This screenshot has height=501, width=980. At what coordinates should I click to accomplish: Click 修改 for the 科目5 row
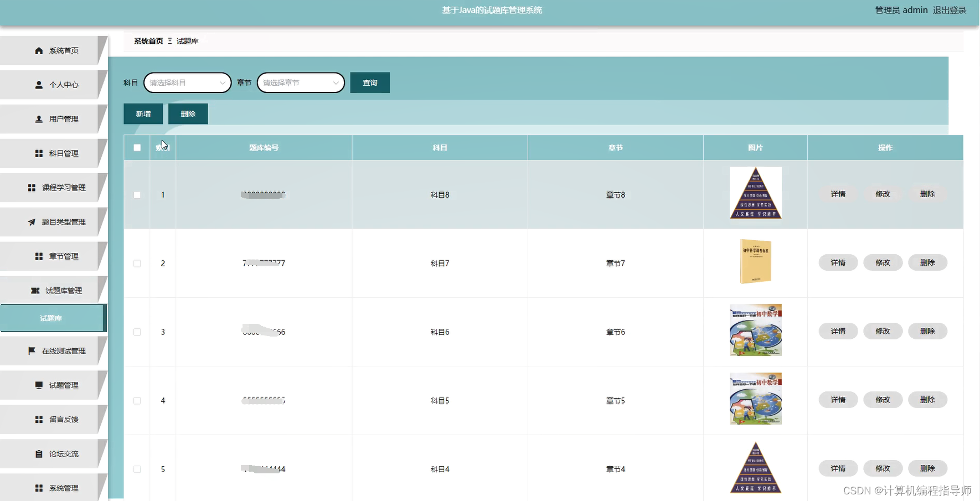point(883,400)
